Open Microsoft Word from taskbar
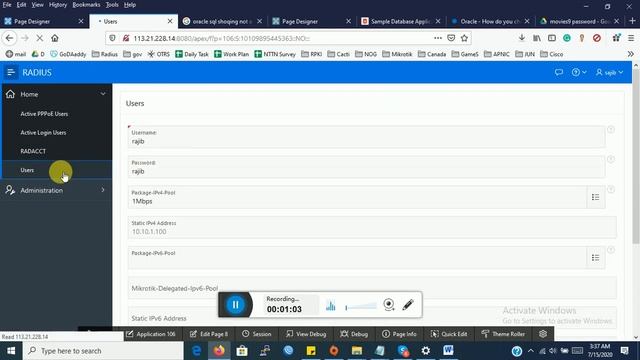640x360 pixels. click(448, 351)
